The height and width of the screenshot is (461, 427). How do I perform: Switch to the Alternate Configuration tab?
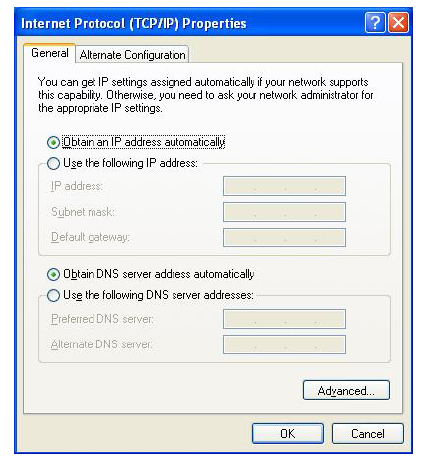pyautogui.click(x=132, y=55)
